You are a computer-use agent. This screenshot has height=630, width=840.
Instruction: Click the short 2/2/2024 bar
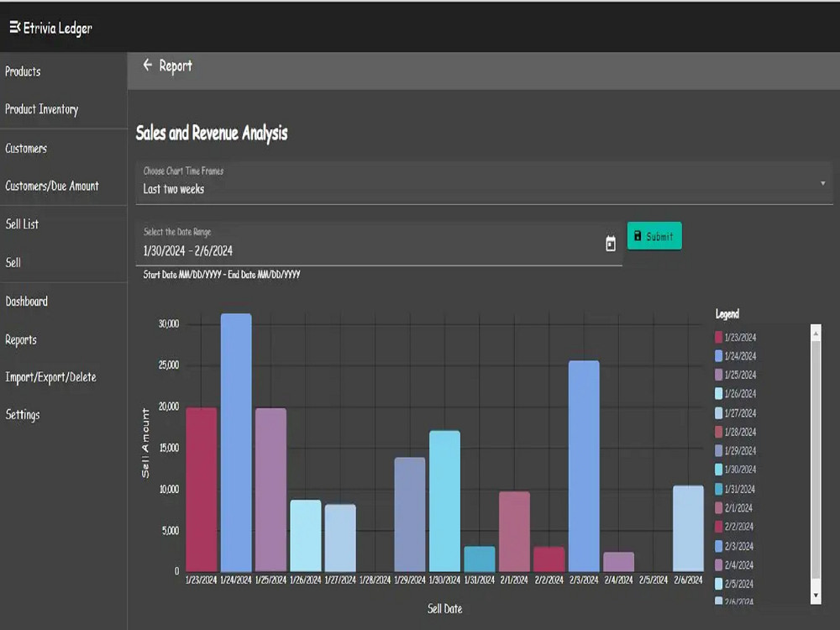coord(549,559)
